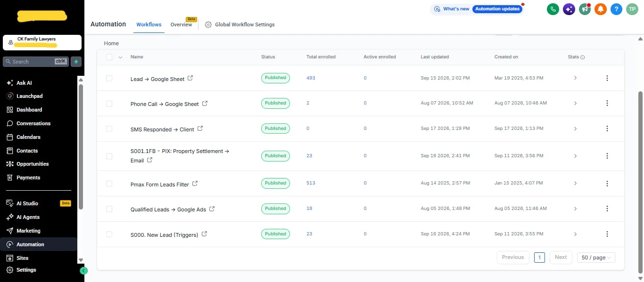The width and height of the screenshot is (644, 282).
Task: Open Conversations in the sidebar
Action: click(33, 123)
